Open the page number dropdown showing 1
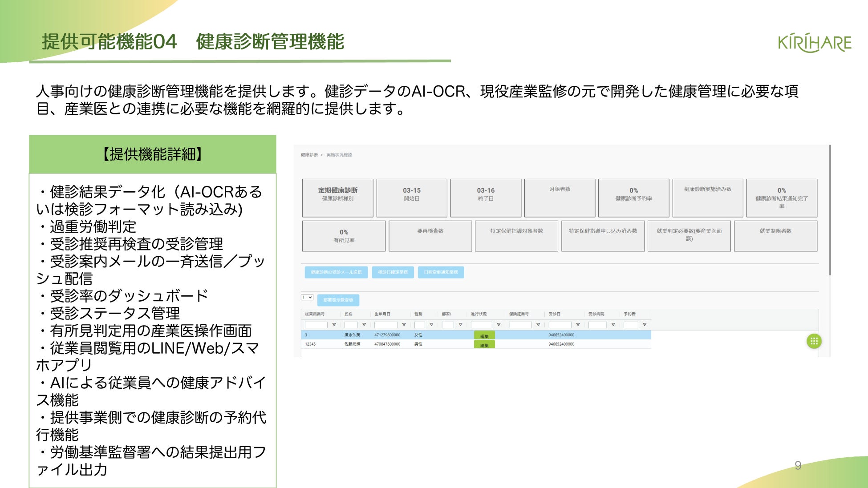Screen dimensions: 868x488 tap(307, 297)
